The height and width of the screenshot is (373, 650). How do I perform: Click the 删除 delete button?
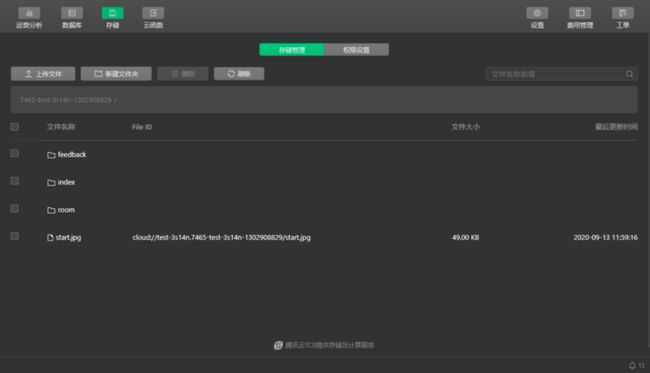(x=183, y=74)
